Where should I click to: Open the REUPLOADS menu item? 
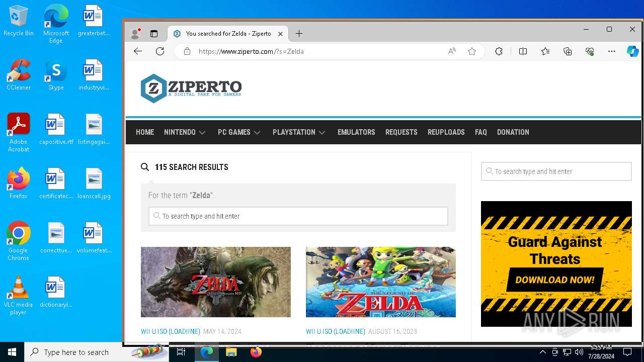point(446,132)
